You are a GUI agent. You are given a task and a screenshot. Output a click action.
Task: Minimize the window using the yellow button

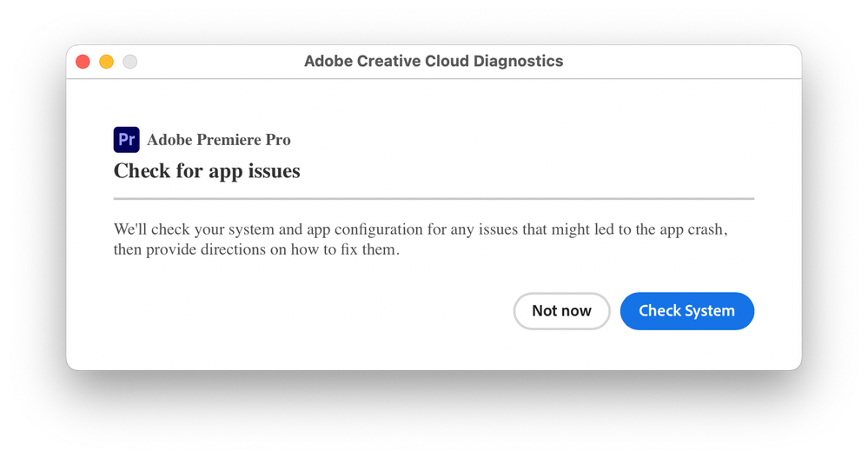click(x=106, y=62)
